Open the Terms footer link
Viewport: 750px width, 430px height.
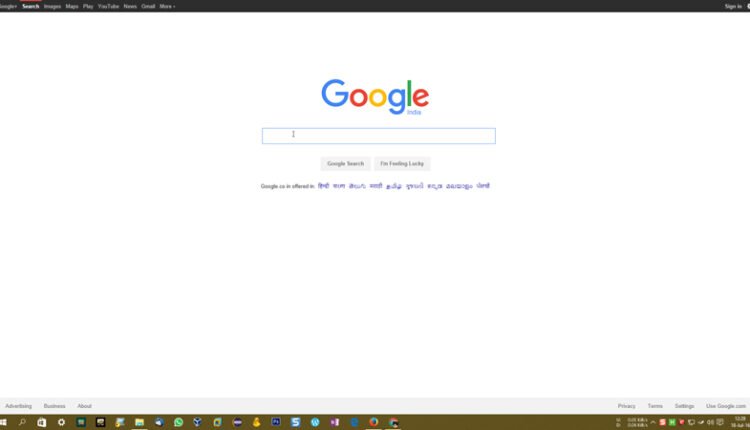pyautogui.click(x=655, y=406)
